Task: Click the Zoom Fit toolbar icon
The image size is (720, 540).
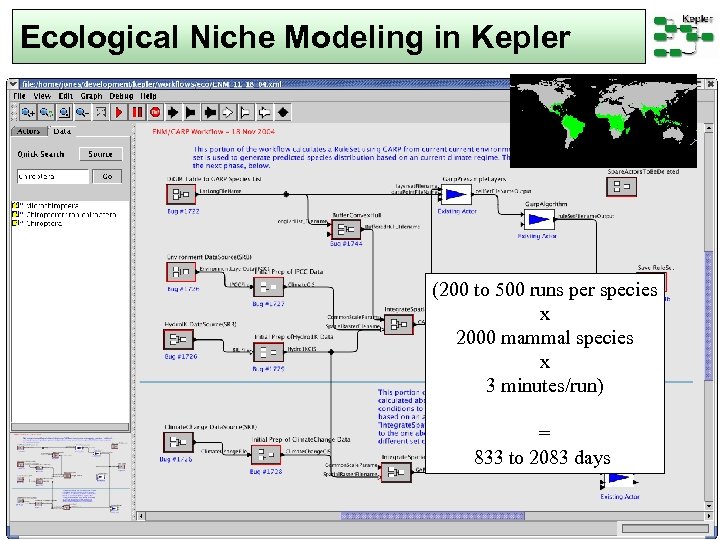Action: coord(64,112)
